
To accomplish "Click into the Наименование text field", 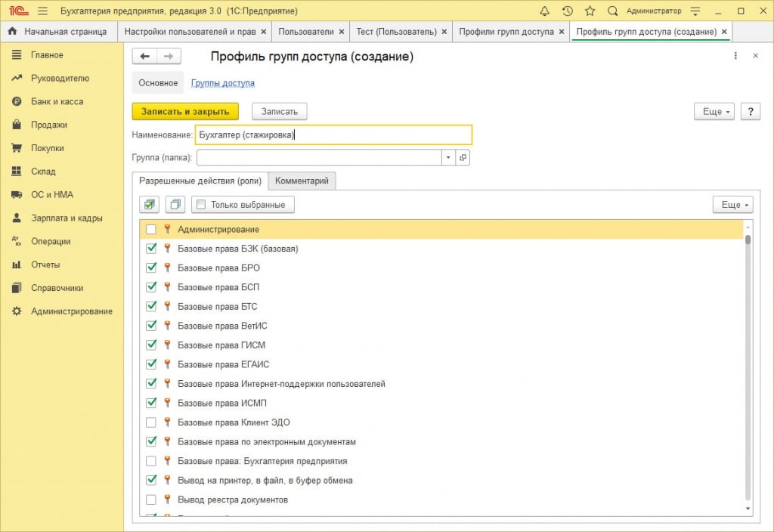I will click(x=333, y=135).
